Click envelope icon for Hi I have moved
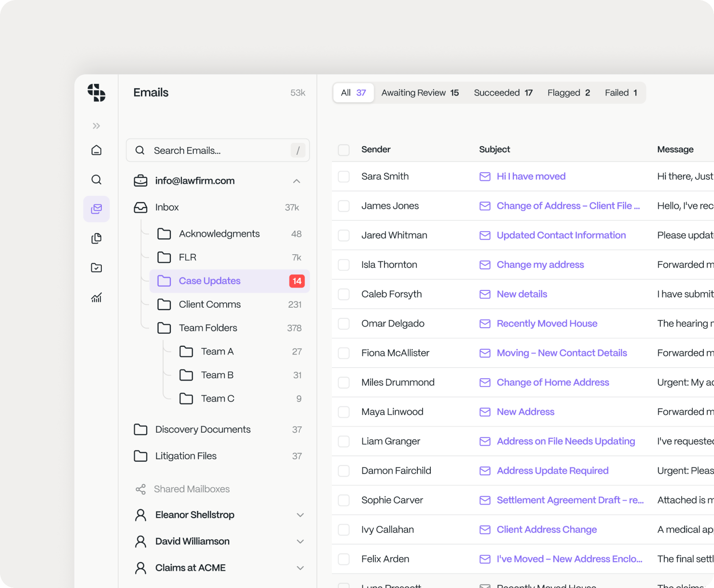Screen dimensions: 714x588 485,177
